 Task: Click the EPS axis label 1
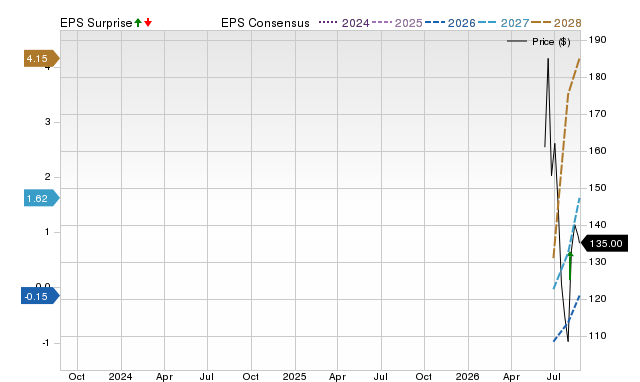click(48, 232)
